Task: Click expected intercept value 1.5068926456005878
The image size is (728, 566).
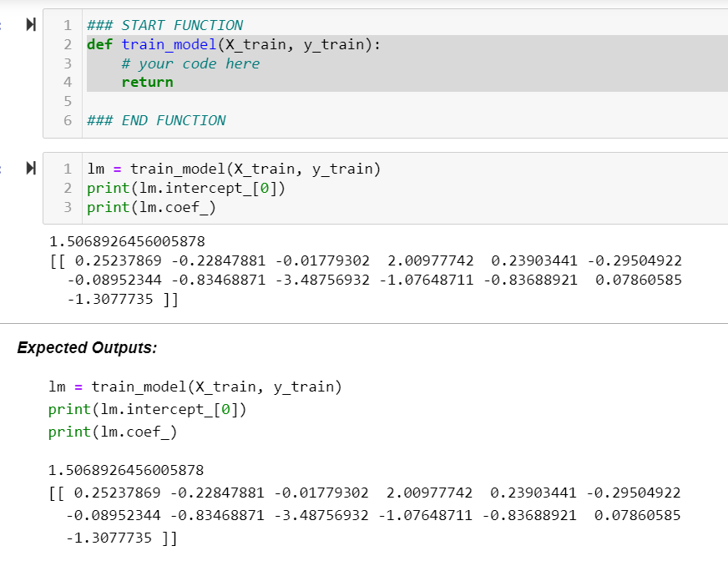Action: click(126, 470)
